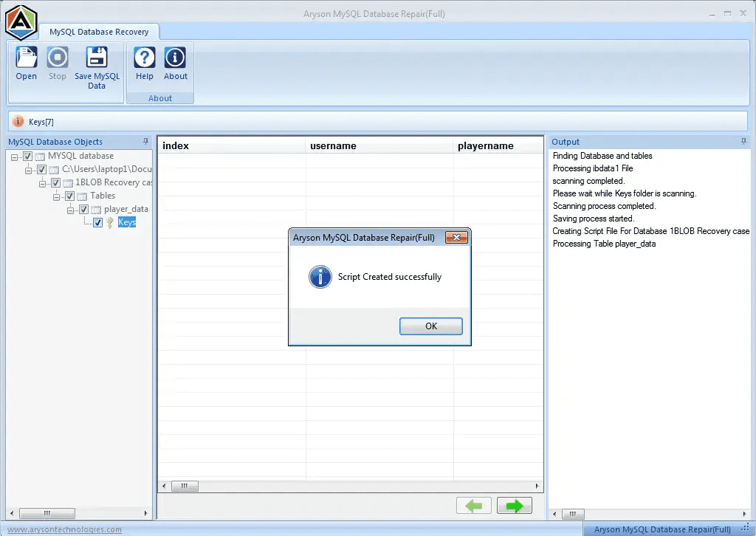Click the Stop scanning icon

click(x=58, y=58)
